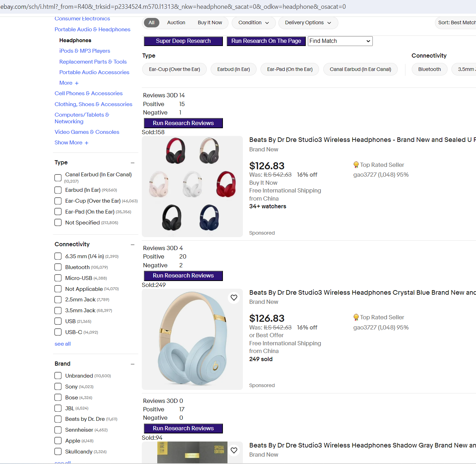Screen dimensions: 476x464
Task: Open Crystal Blue headphones product image
Action: point(192,339)
